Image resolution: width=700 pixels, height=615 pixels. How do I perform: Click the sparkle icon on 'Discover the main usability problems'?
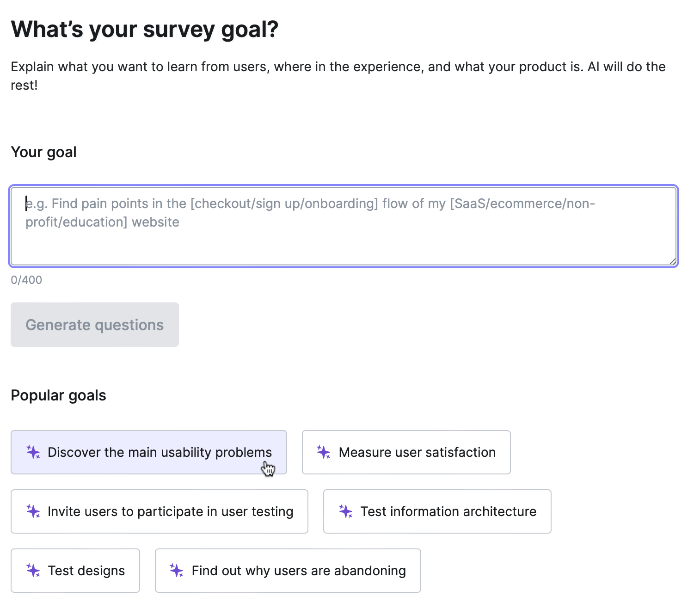pyautogui.click(x=32, y=452)
